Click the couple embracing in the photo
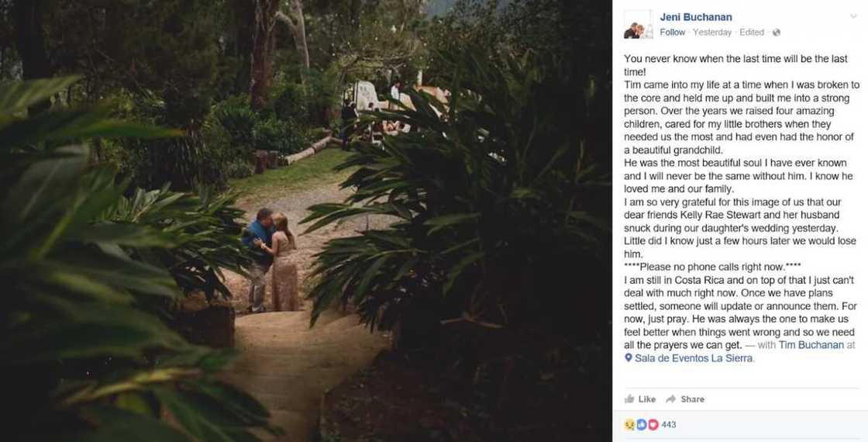This screenshot has width=868, height=442. [x=270, y=257]
